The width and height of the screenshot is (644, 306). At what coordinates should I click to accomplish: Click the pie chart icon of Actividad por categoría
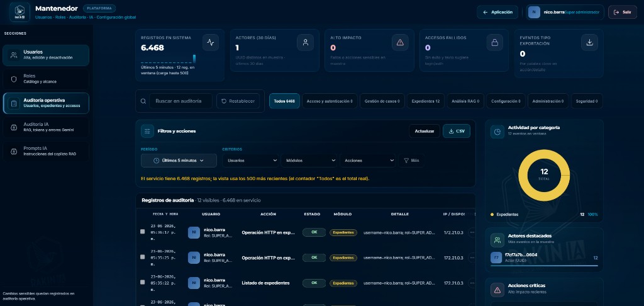(x=497, y=132)
